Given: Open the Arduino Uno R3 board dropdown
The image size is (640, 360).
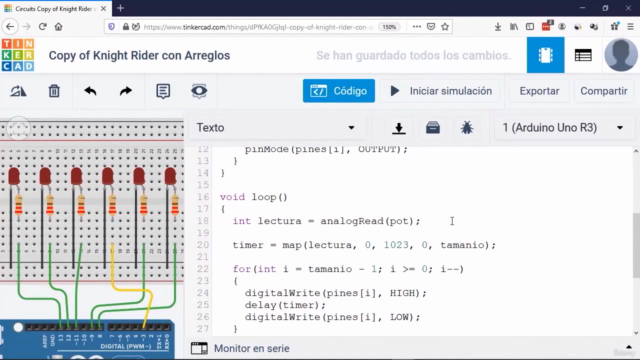Looking at the screenshot, I should tap(563, 128).
